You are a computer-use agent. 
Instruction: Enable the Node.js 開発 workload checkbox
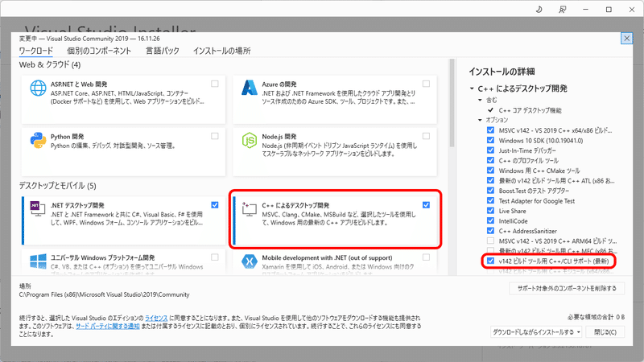[x=427, y=136]
